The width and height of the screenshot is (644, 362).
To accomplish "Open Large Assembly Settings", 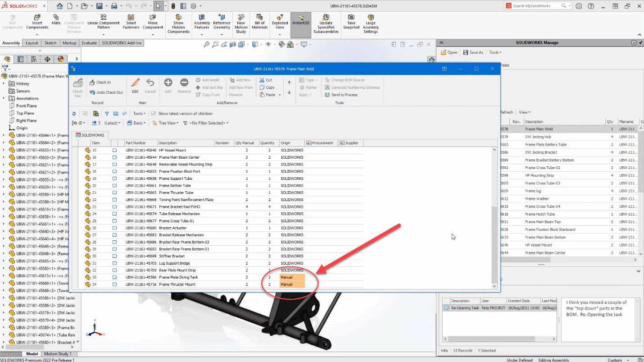I will 371,24.
